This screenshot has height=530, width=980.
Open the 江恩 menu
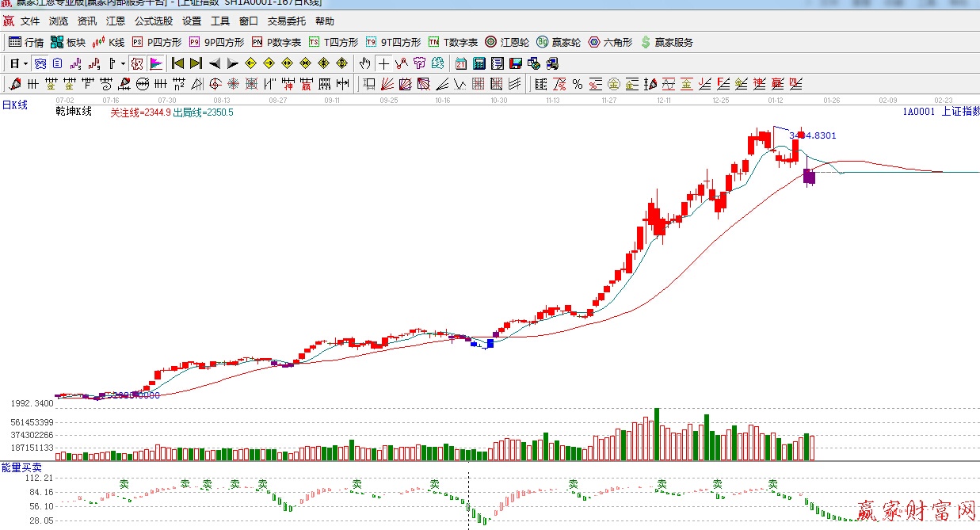[x=116, y=21]
